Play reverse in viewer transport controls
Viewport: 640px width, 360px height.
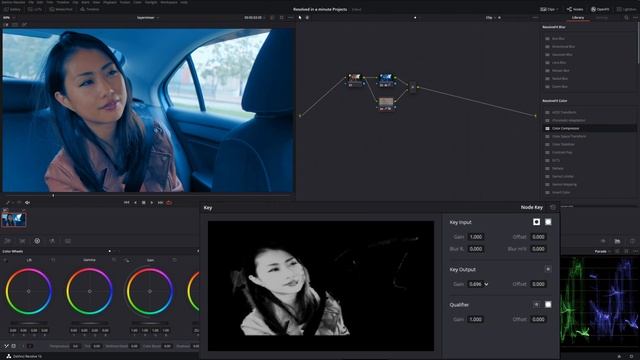[135, 202]
